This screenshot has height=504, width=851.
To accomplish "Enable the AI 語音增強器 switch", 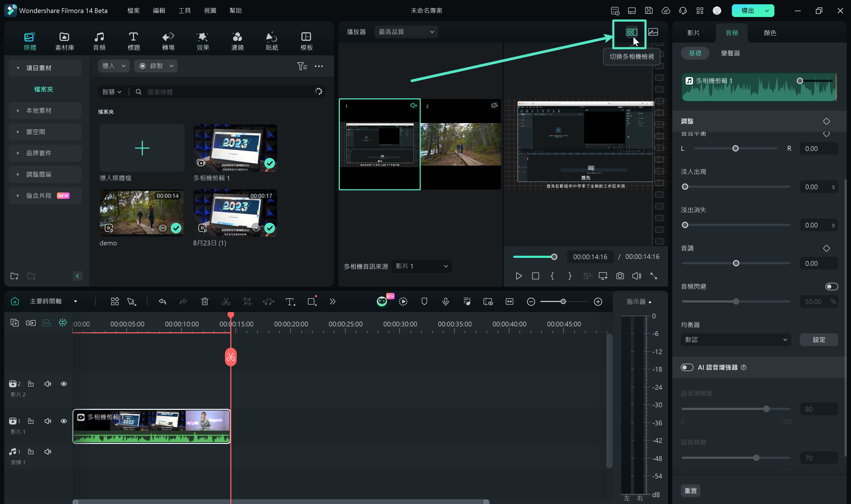I will click(687, 367).
